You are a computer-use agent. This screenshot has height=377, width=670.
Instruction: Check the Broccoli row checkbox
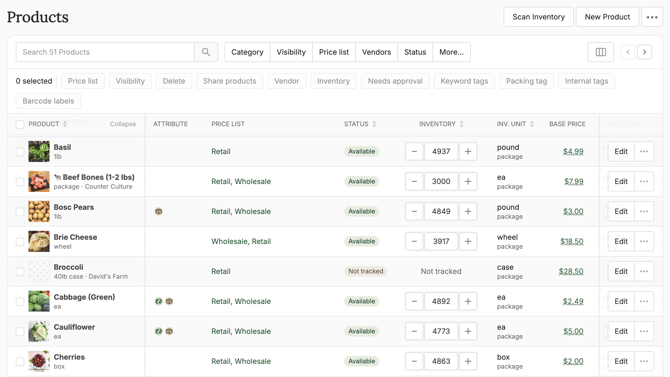20,271
